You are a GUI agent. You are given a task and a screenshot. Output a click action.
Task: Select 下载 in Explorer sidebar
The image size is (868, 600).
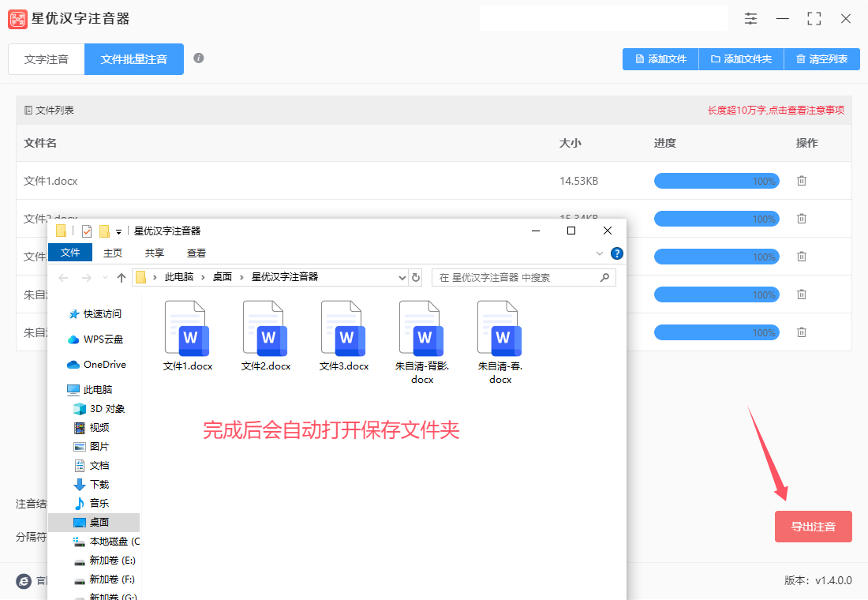(92, 484)
